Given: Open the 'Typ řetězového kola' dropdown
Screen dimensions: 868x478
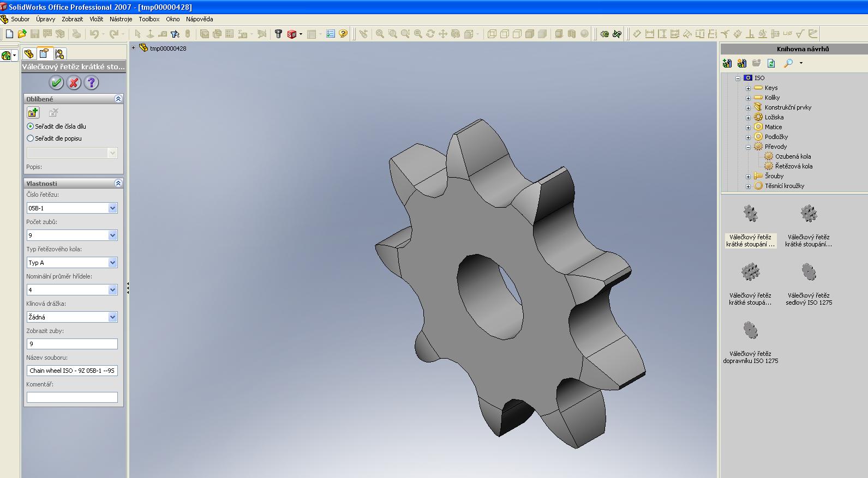Looking at the screenshot, I should point(112,263).
